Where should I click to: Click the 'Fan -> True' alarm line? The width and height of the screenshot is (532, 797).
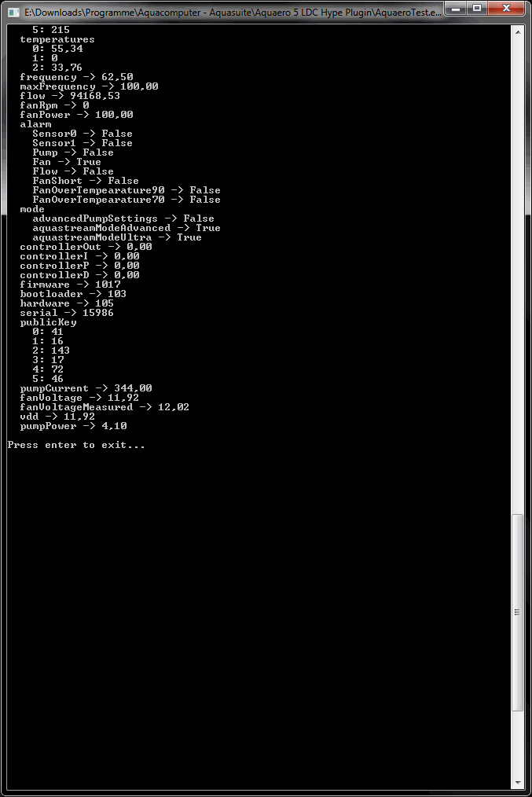point(67,162)
